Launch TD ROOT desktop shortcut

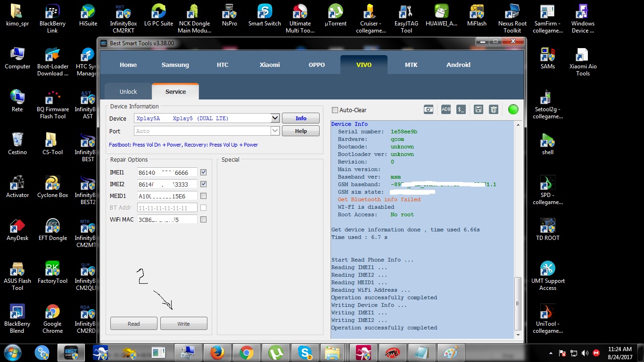pos(548,230)
